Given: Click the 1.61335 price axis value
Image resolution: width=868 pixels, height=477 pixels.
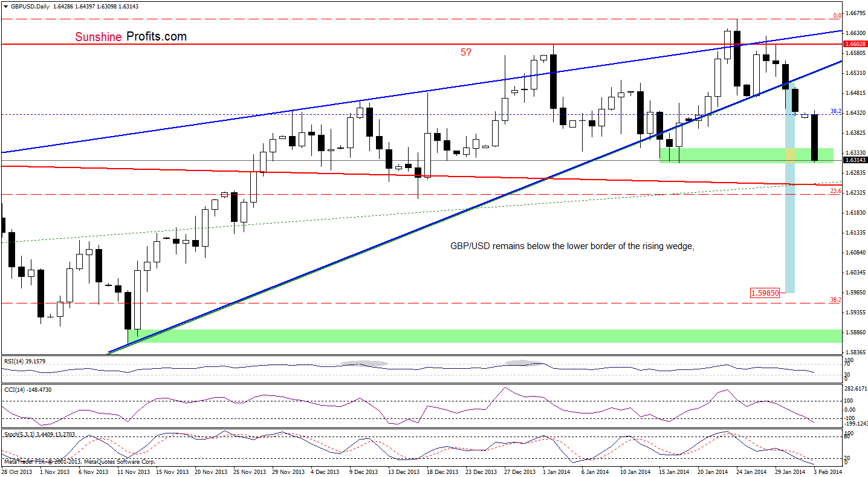Looking at the screenshot, I should pos(856,232).
